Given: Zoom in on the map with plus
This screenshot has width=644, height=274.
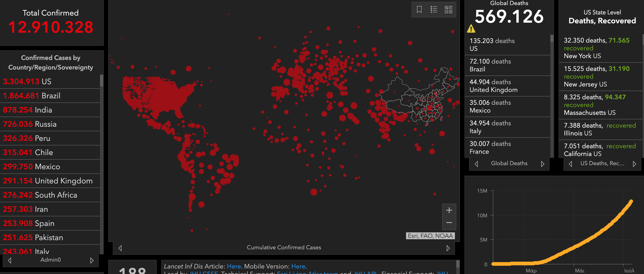Looking at the screenshot, I should point(449,210).
